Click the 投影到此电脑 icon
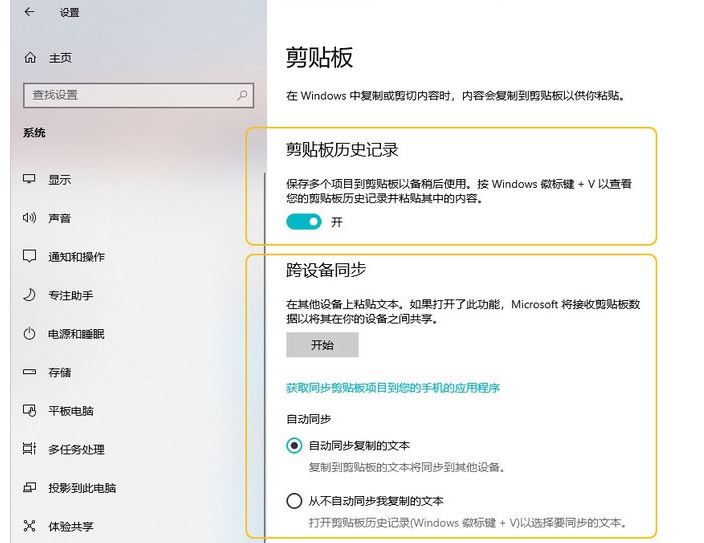The width and height of the screenshot is (704, 543). (29, 487)
